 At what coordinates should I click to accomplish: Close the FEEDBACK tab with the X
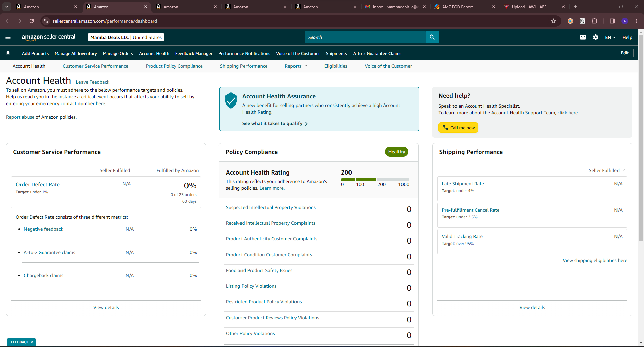click(32, 342)
